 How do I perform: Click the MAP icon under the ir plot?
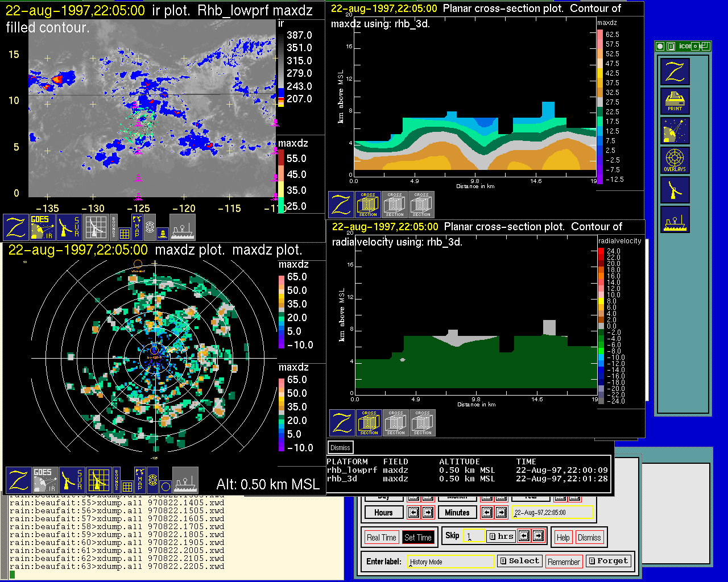point(136,226)
